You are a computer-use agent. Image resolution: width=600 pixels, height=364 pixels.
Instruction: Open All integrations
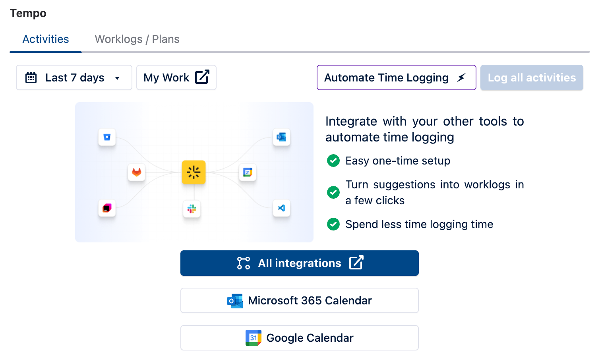(x=299, y=263)
